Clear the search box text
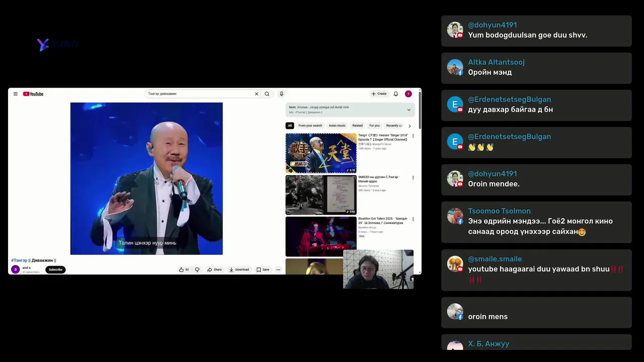The image size is (644, 362). (257, 94)
